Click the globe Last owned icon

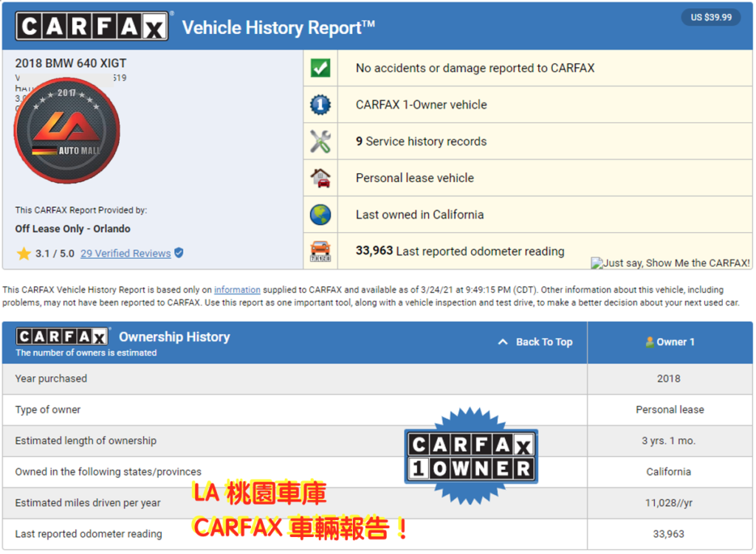point(320,215)
